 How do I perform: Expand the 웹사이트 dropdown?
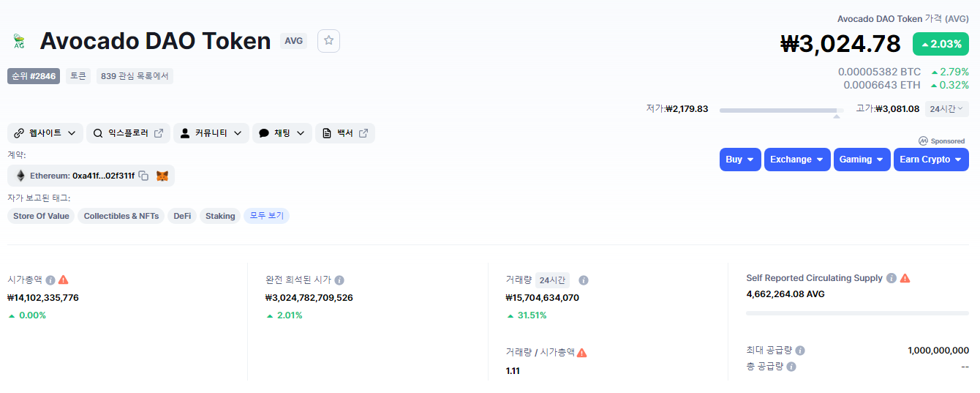[45, 133]
